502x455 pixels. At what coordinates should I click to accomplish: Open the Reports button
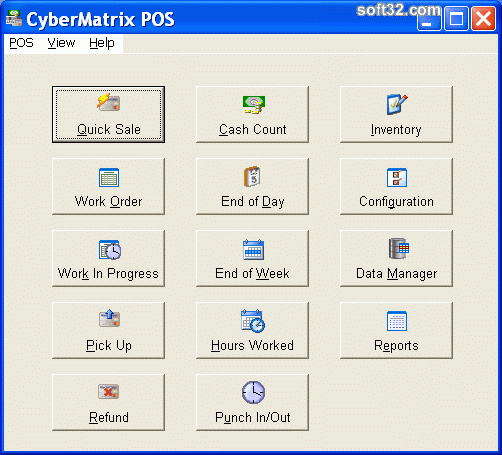[x=396, y=330]
